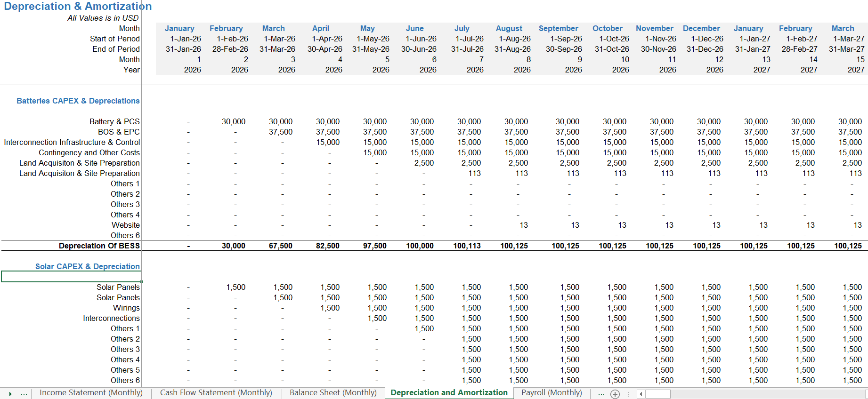Select the 100,000 BESS depreciation total for June
Screen dimensions: 868x399
coord(420,246)
